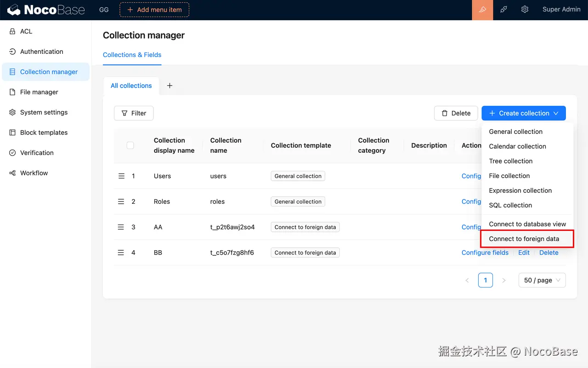This screenshot has width=588, height=368.
Task: Open the plugin manager icon
Action: tap(503, 10)
